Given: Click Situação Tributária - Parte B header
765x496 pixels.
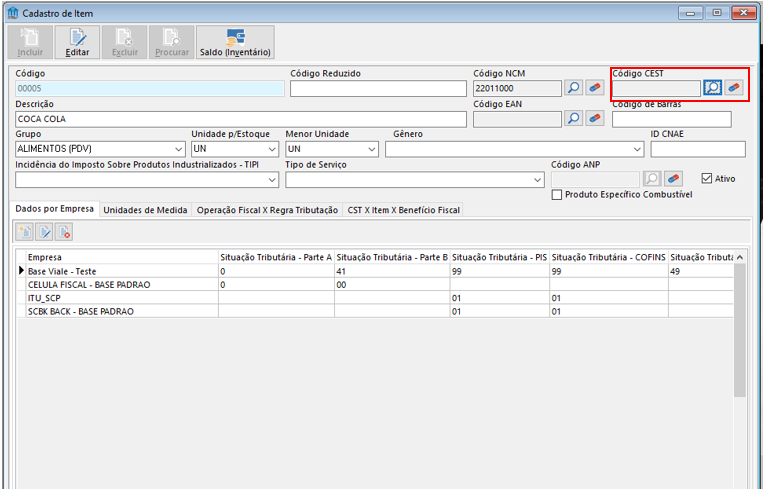Looking at the screenshot, I should [392, 257].
